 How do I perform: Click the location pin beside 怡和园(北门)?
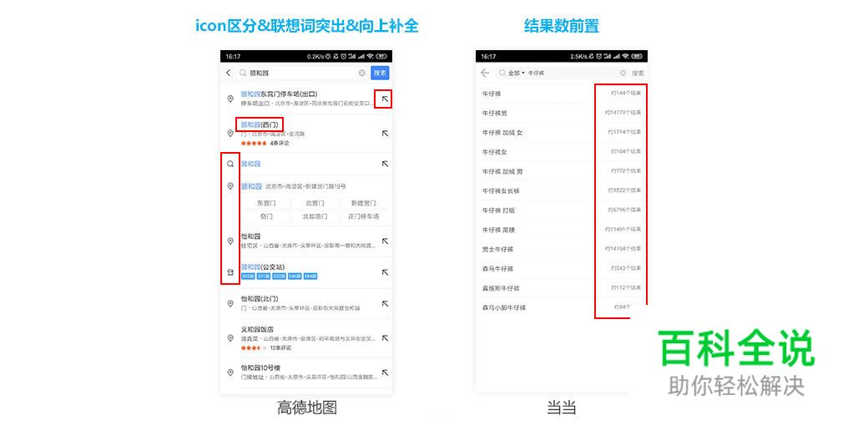tap(230, 303)
